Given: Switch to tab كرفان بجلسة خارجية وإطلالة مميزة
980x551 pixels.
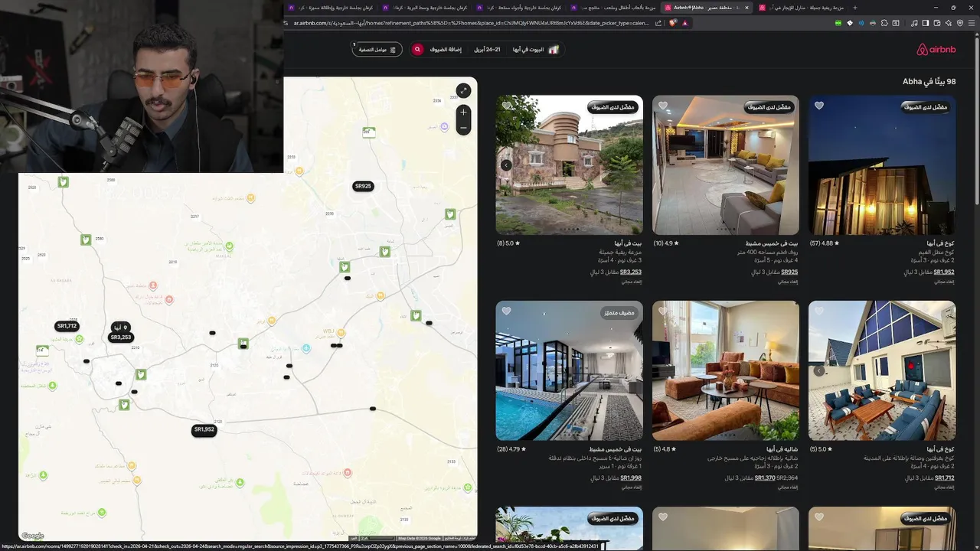Looking at the screenshot, I should point(332,8).
